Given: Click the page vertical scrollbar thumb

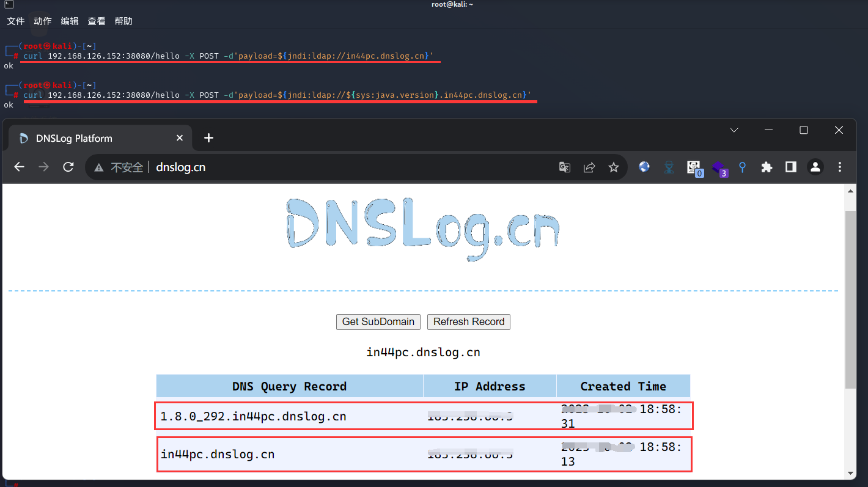Looking at the screenshot, I should point(850,299).
